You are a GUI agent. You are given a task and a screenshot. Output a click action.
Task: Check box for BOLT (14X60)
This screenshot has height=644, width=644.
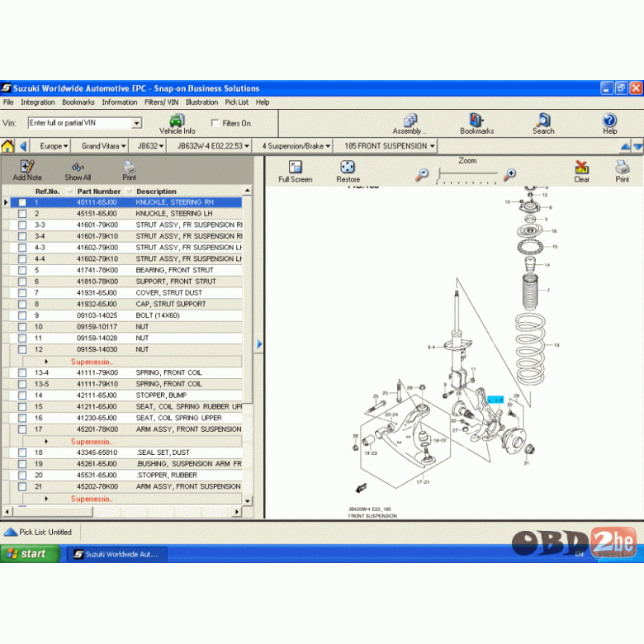click(22, 315)
